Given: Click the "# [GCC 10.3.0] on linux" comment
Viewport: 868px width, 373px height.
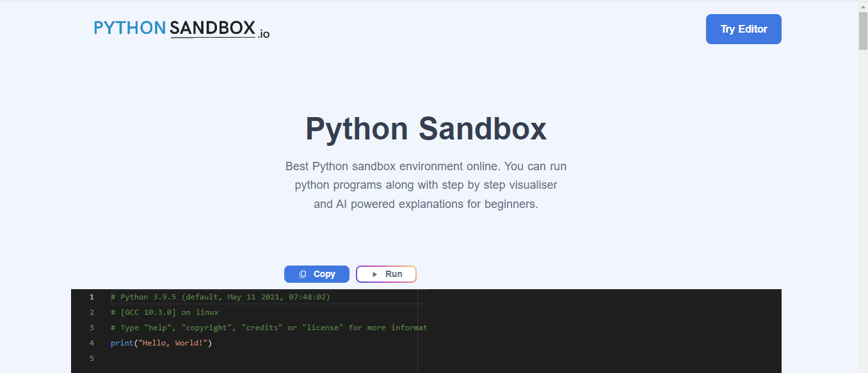Looking at the screenshot, I should click(165, 312).
